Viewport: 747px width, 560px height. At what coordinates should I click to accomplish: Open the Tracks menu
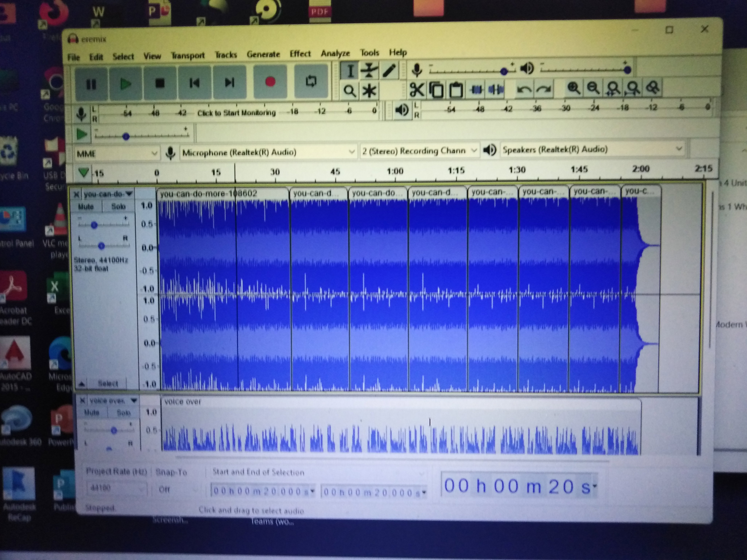pos(226,55)
